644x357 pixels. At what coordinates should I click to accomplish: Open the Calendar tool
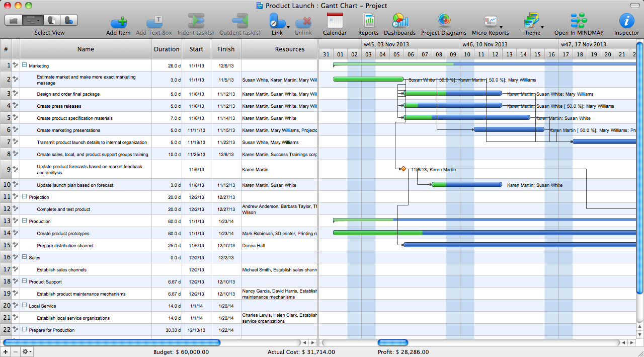[x=335, y=21]
